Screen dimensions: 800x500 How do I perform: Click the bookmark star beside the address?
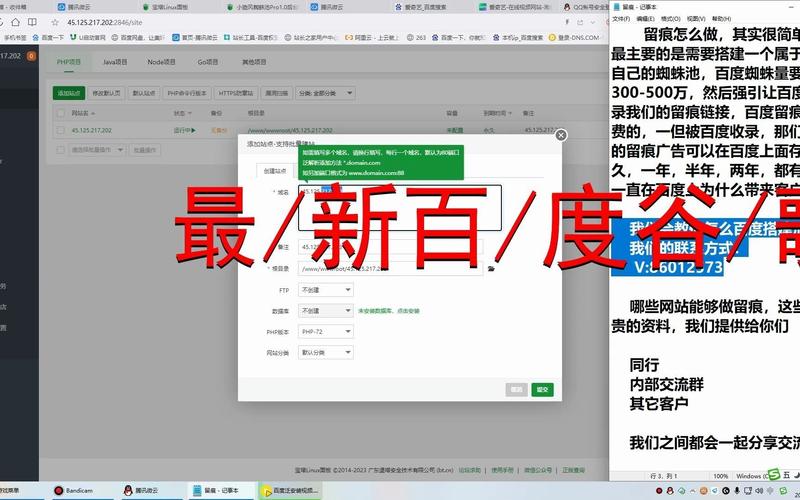coord(56,22)
